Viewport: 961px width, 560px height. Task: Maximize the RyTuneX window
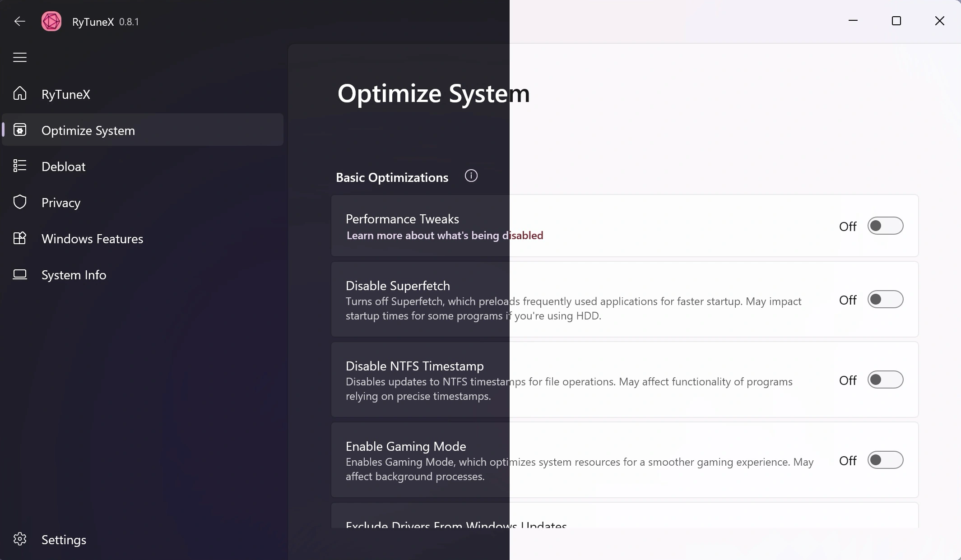(896, 21)
